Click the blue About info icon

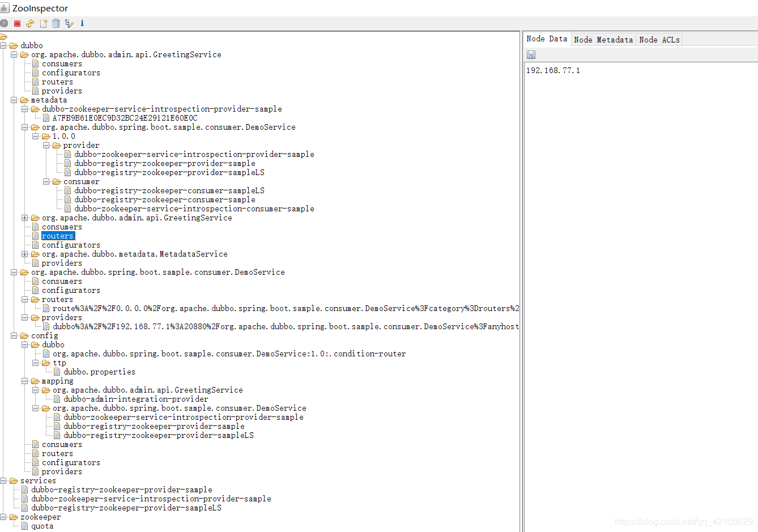coord(82,23)
